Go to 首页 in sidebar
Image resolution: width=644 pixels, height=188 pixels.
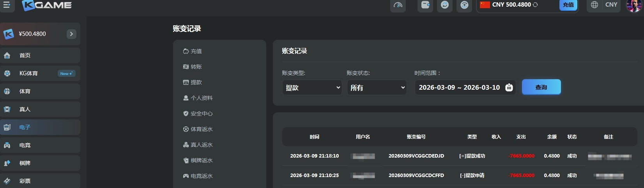pos(40,55)
